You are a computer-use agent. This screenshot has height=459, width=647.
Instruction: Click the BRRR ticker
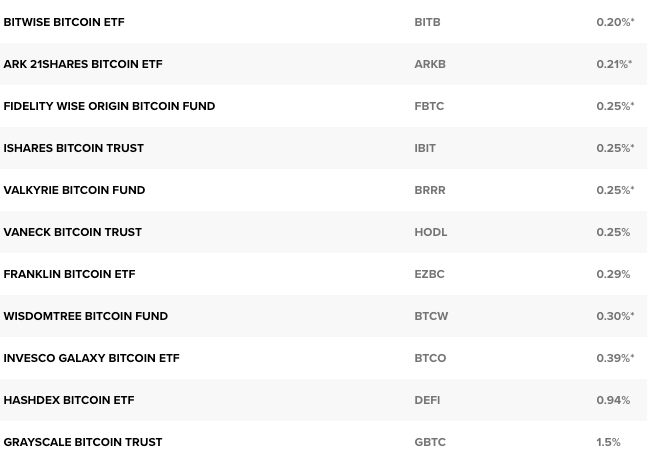pos(430,190)
